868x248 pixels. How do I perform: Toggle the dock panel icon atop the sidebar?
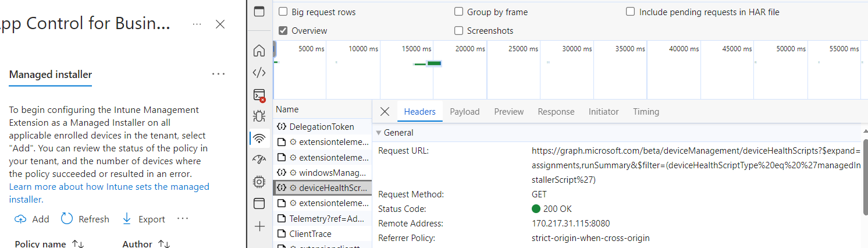[x=259, y=11]
